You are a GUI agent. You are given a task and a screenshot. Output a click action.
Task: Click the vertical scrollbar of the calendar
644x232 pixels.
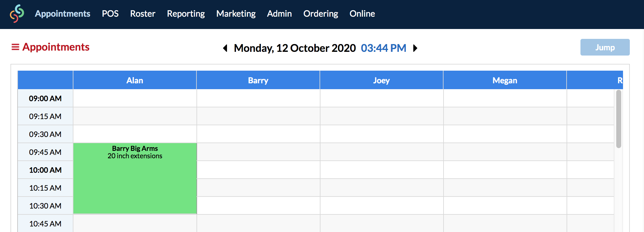(x=618, y=119)
